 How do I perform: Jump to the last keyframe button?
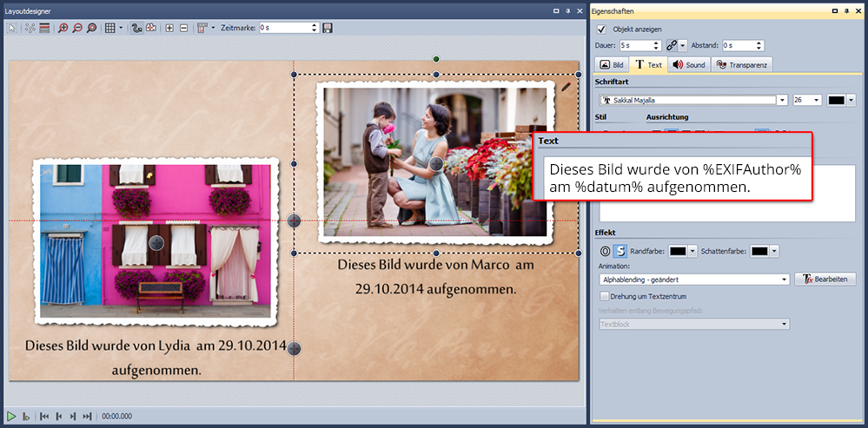(x=87, y=417)
